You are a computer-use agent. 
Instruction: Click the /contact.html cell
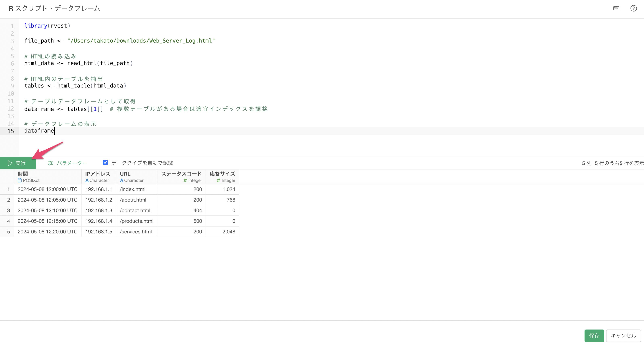[x=135, y=211]
